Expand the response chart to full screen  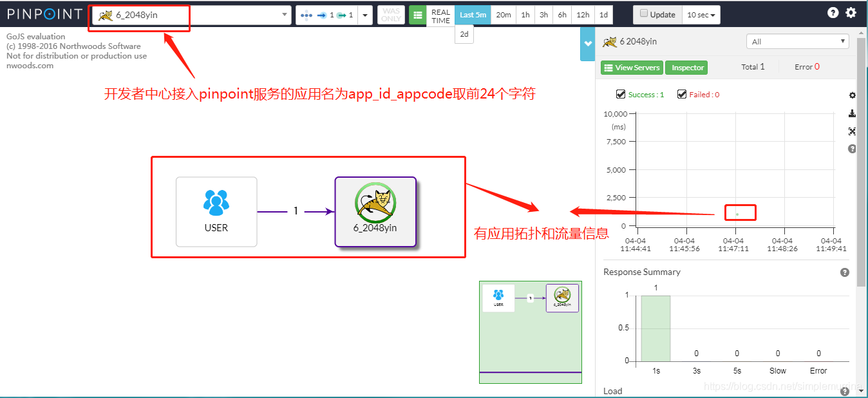852,131
